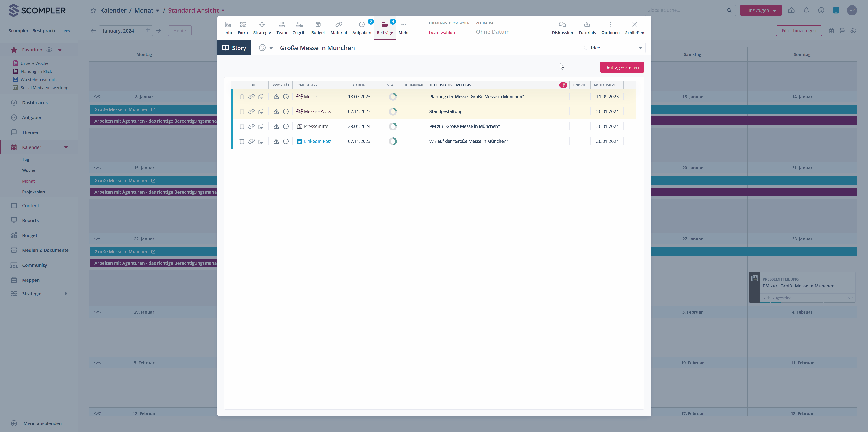Delete the Standardgestaltung entry with trash icon
Image resolution: width=868 pixels, height=432 pixels.
(242, 111)
